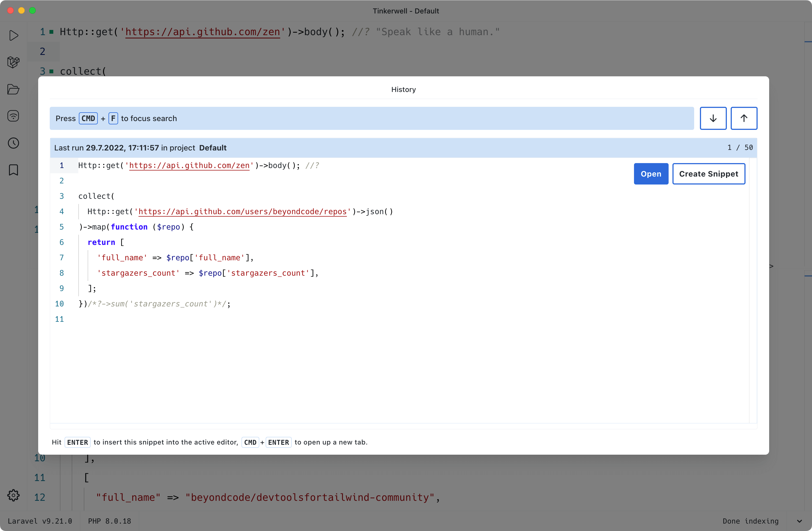
Task: Click the PHP 8.0.18 status entry
Action: pos(110,521)
